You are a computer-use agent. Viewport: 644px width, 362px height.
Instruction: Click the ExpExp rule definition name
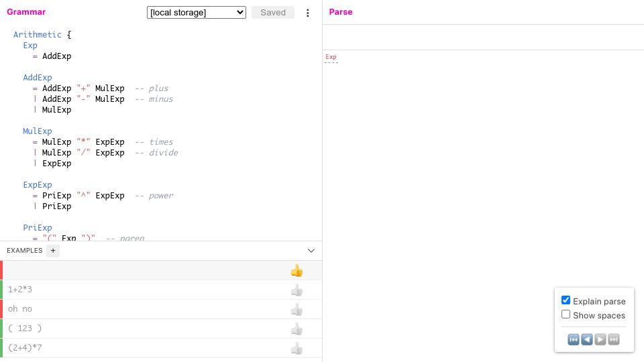(38, 185)
